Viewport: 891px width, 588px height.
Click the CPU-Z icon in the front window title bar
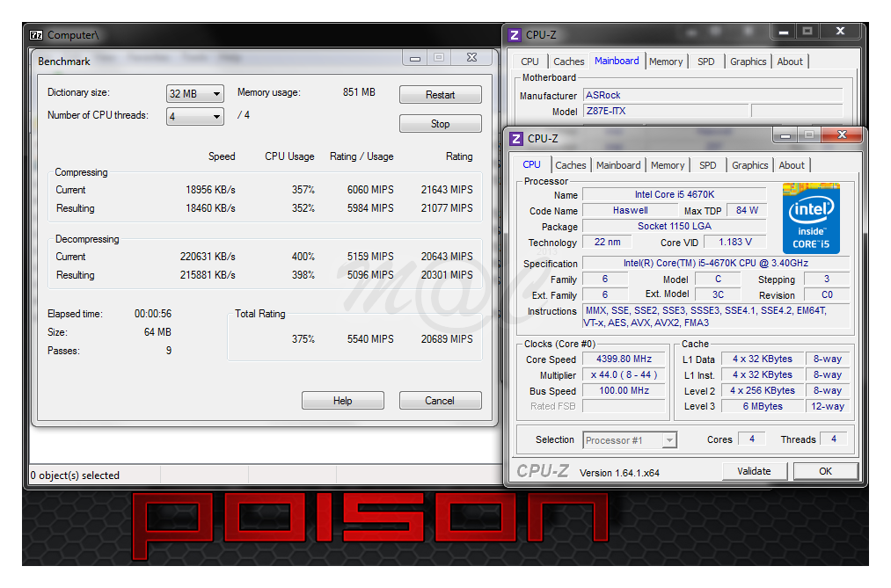pos(515,138)
